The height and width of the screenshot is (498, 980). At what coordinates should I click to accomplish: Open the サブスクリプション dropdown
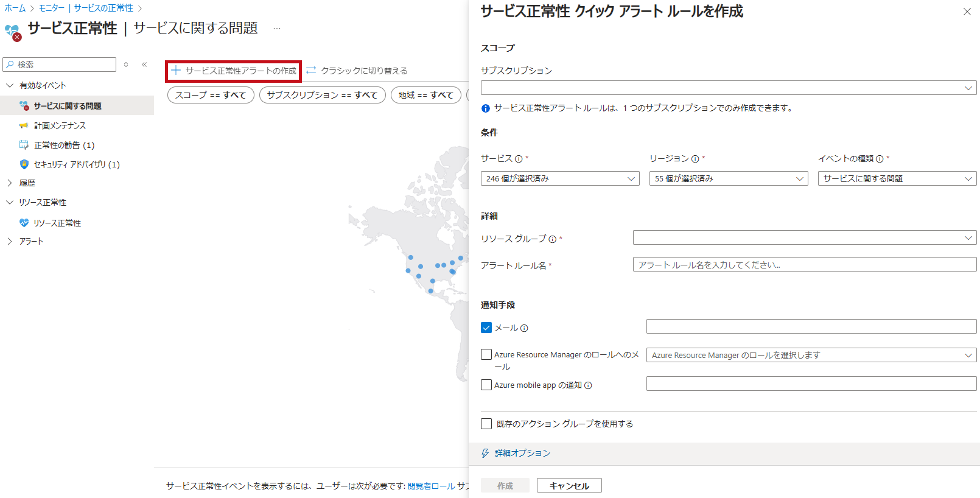coord(729,88)
